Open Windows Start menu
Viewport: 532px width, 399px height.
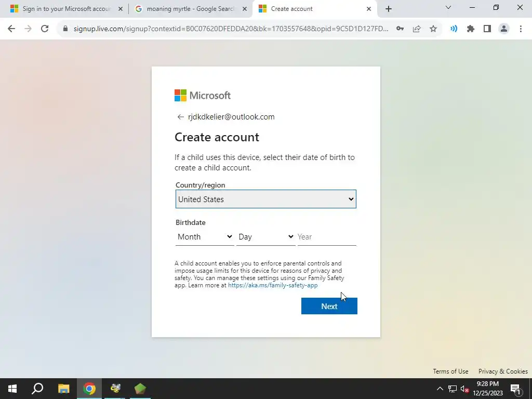coord(12,389)
